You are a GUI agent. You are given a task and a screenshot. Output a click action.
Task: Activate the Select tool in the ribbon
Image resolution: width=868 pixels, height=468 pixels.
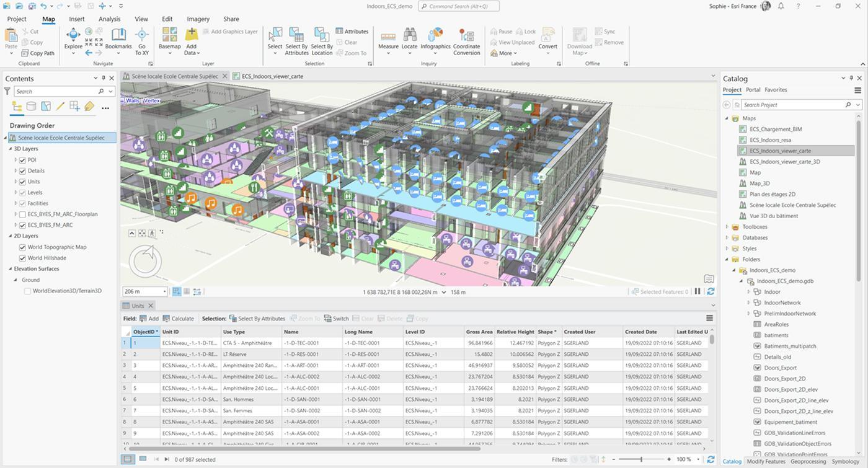pos(275,41)
